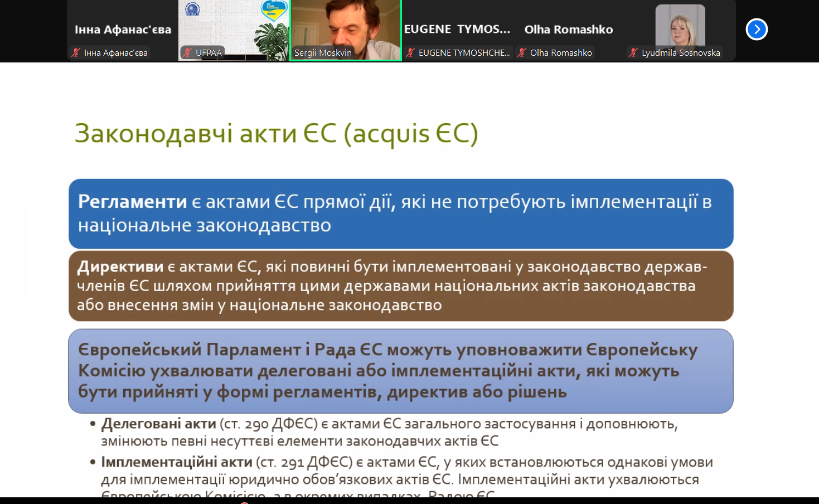
Task: Click Olha Romashko's muted microphone icon
Action: coord(522,53)
